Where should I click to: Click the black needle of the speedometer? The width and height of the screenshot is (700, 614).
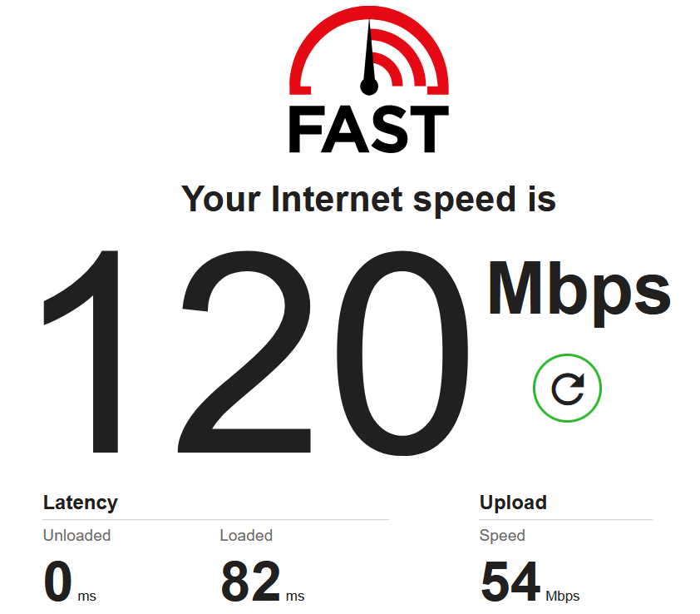point(369,58)
